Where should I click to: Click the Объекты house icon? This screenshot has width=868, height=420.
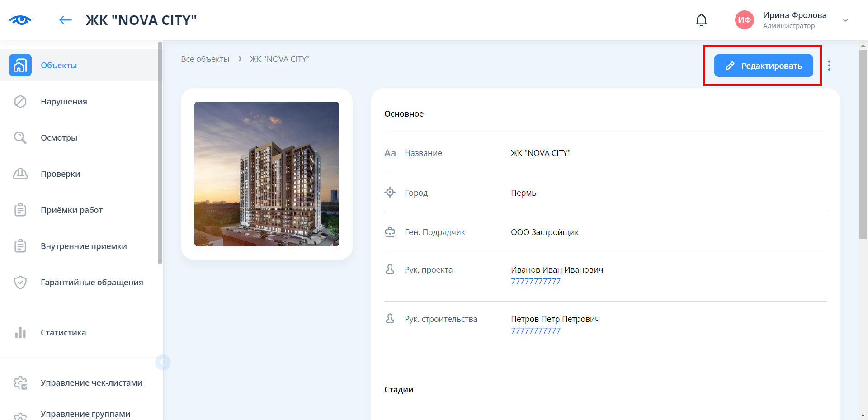click(20, 66)
